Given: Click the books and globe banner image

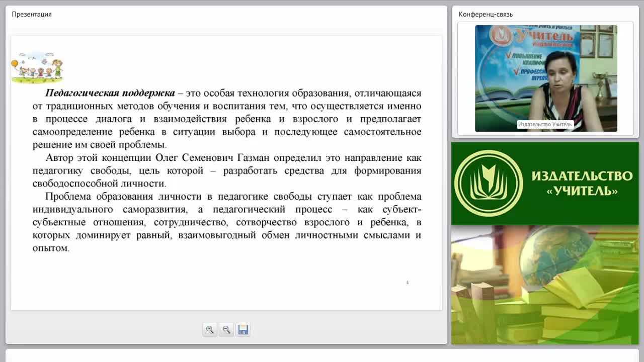Looking at the screenshot, I should point(545,285).
